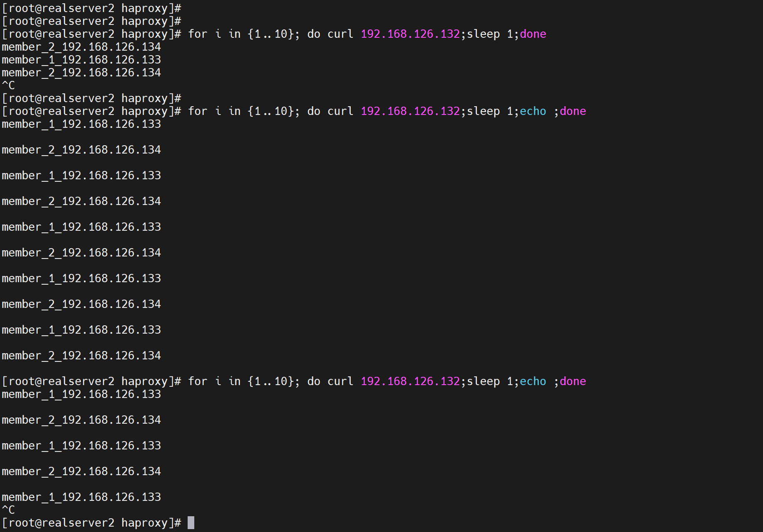
Task: Click the member_1 output line just above the last ^C
Action: click(x=81, y=497)
